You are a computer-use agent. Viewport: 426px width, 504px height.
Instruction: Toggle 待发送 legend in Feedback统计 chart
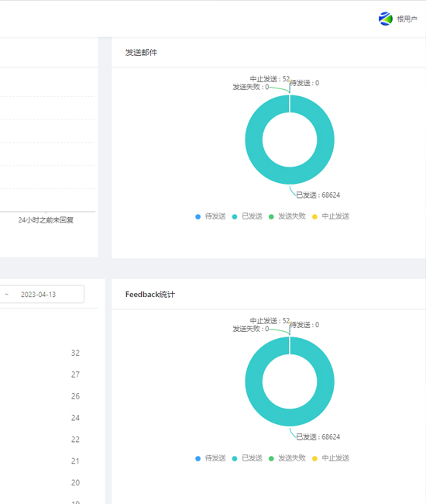(x=210, y=458)
